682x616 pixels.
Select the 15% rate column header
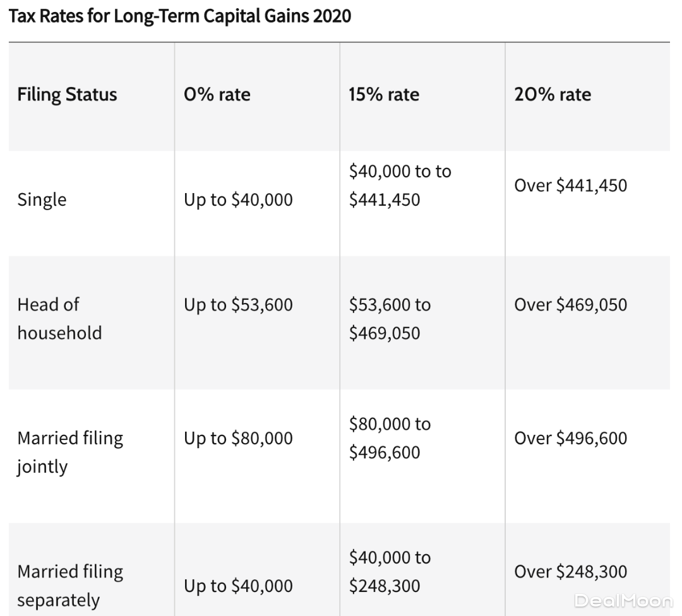coord(384,95)
